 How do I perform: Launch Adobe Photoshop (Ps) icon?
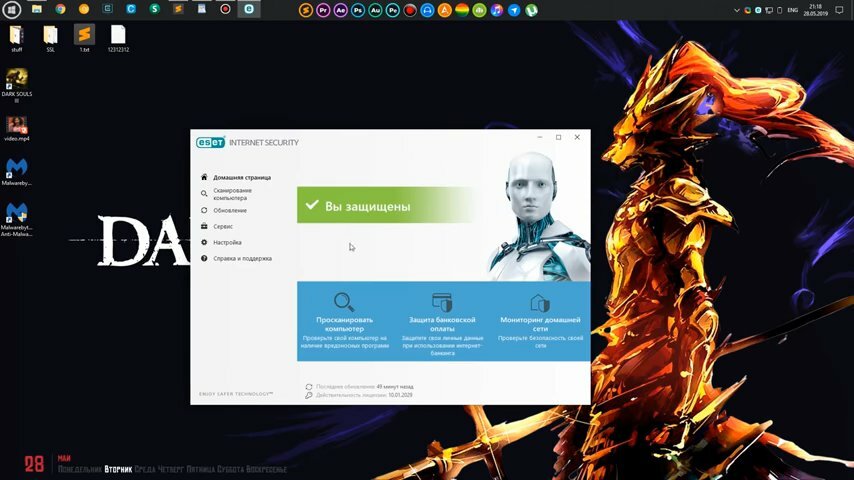coord(358,10)
